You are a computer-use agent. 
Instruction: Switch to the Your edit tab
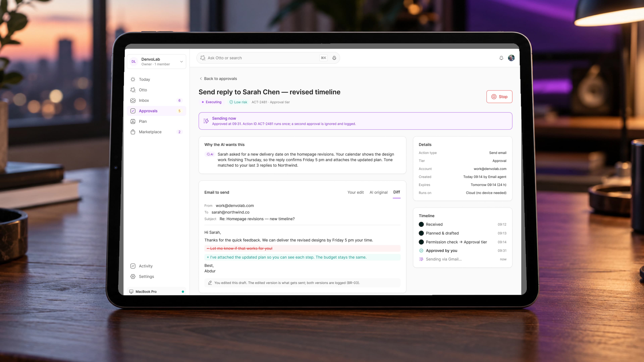click(356, 192)
